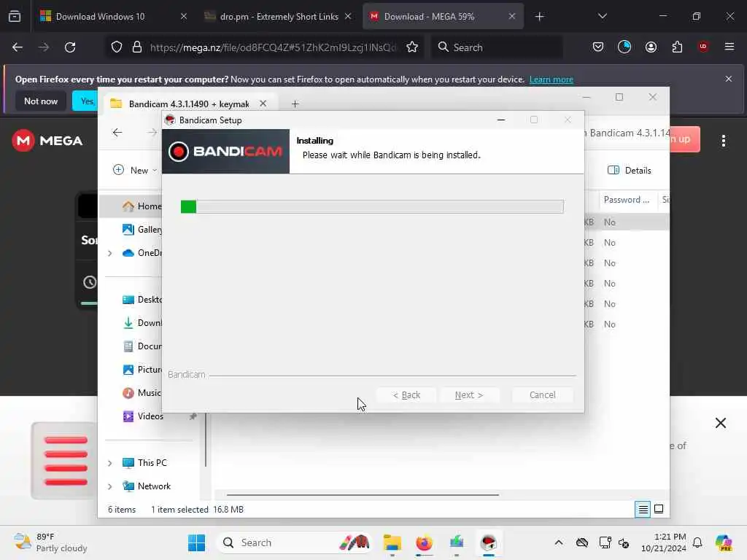Close the MEGA bottom banner with X
The width and height of the screenshot is (747, 560).
(720, 423)
